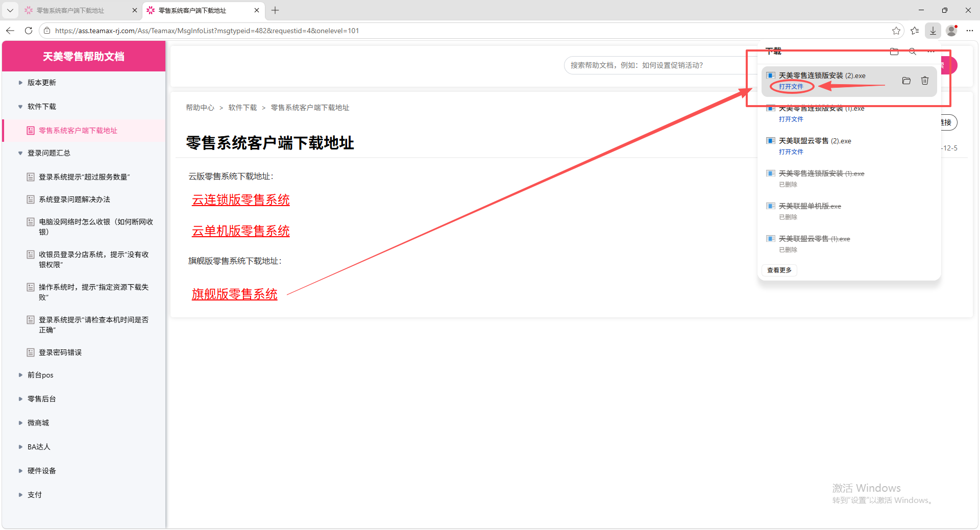Screen dimensions: 980x530
Task: Open 登录密码错误 article
Action: coord(60,352)
